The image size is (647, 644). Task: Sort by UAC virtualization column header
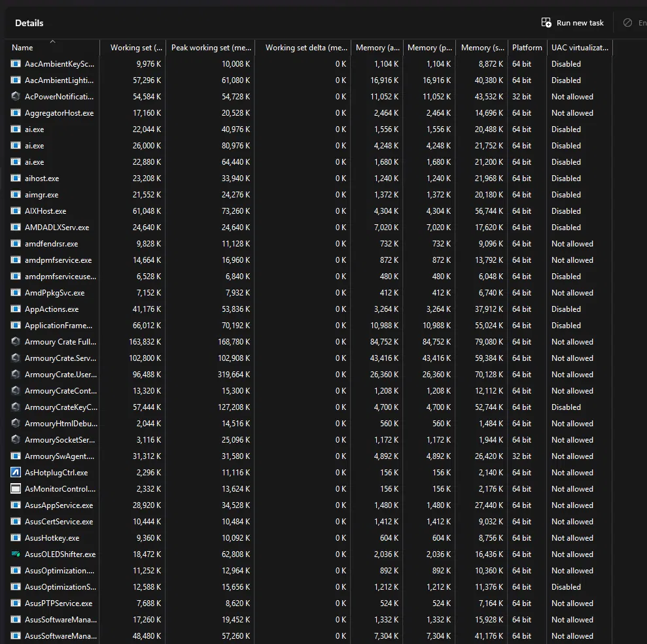point(580,48)
